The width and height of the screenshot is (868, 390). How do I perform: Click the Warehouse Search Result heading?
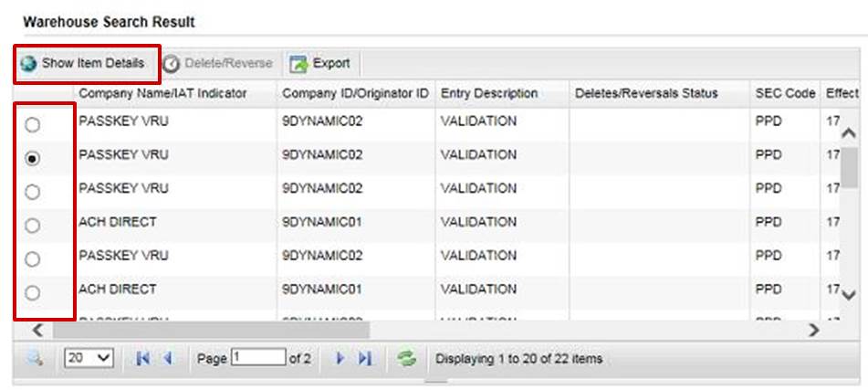coord(109,23)
